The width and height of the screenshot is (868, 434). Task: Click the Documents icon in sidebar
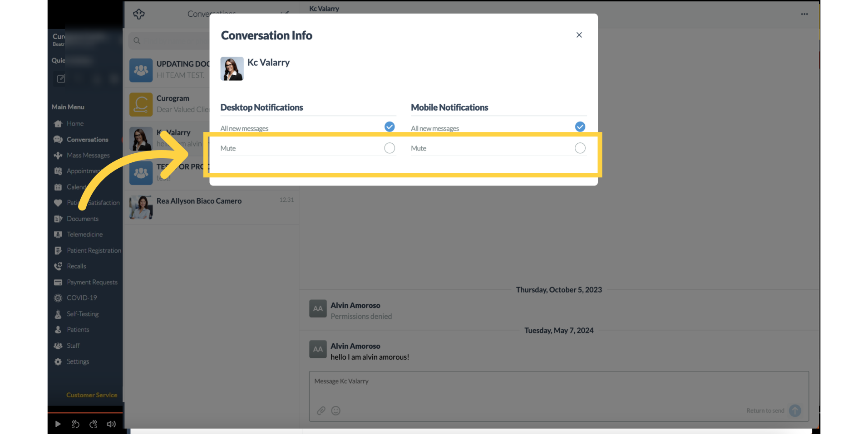(x=58, y=219)
